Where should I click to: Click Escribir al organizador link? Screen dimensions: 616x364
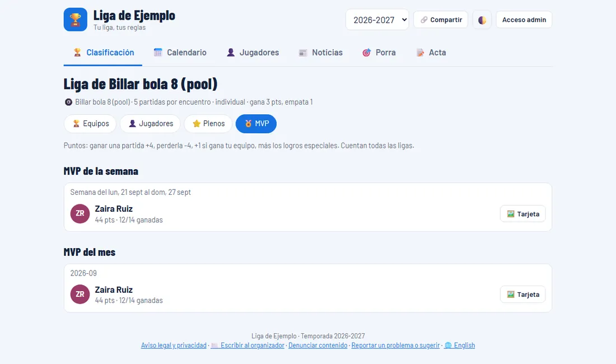(248, 345)
